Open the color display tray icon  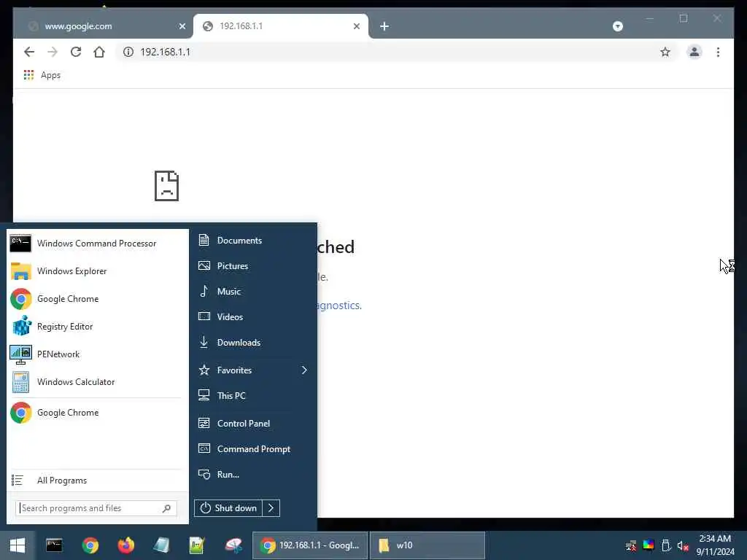[x=649, y=545]
